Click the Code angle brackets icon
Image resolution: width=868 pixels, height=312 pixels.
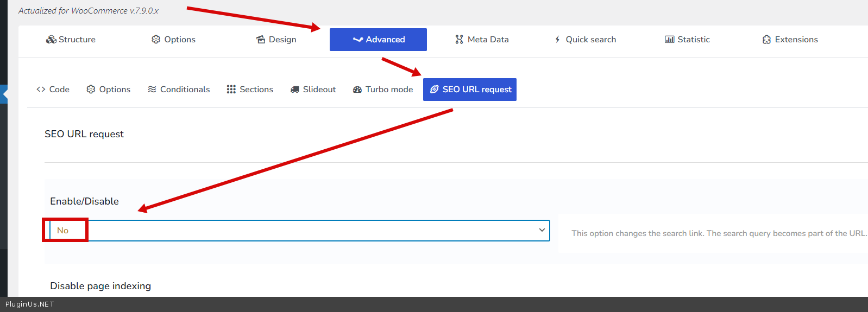(x=41, y=90)
